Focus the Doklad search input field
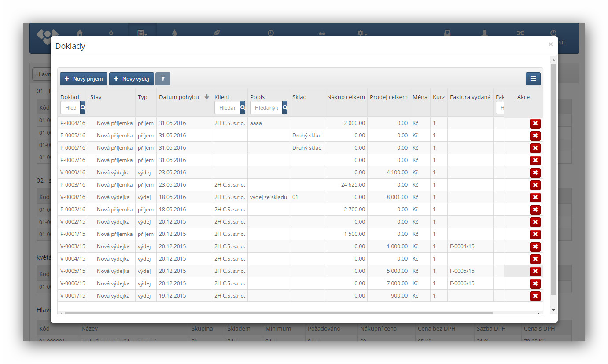The width and height of the screenshot is (608, 364). [x=70, y=107]
